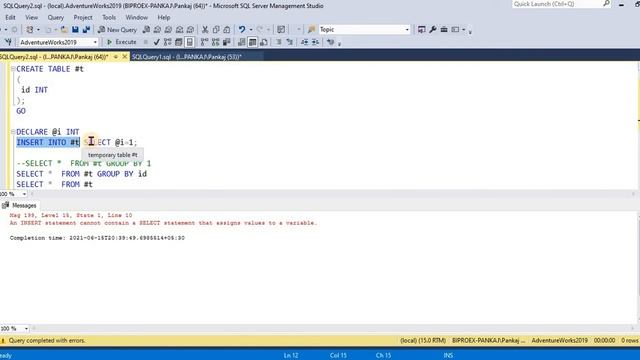Parse the query with checkmark icon

[x=156, y=42]
